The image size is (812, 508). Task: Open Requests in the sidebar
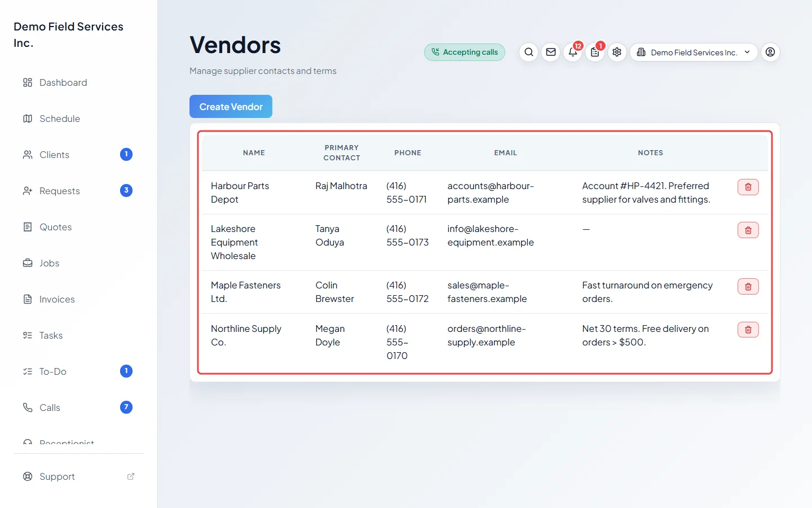coord(79,191)
